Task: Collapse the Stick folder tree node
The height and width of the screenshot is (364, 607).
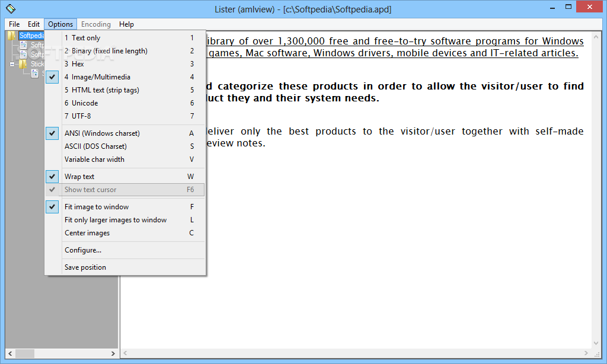Action: (x=12, y=64)
